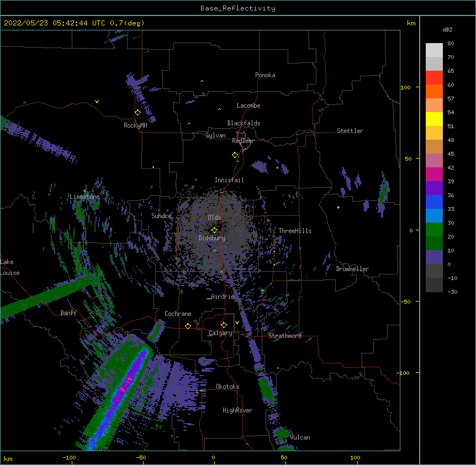Click the Lacombe city label

point(248,105)
